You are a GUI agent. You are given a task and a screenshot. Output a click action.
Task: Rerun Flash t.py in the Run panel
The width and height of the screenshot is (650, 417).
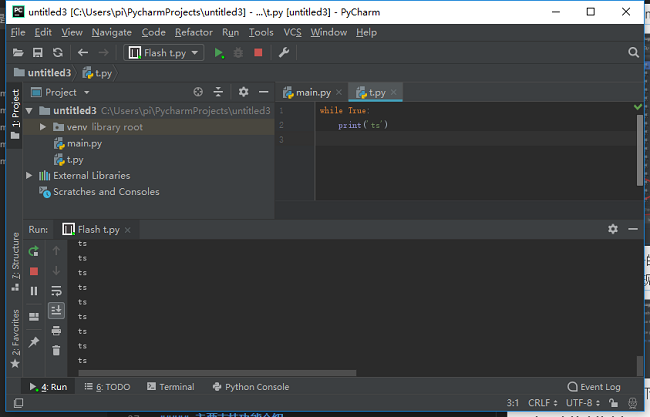[34, 251]
